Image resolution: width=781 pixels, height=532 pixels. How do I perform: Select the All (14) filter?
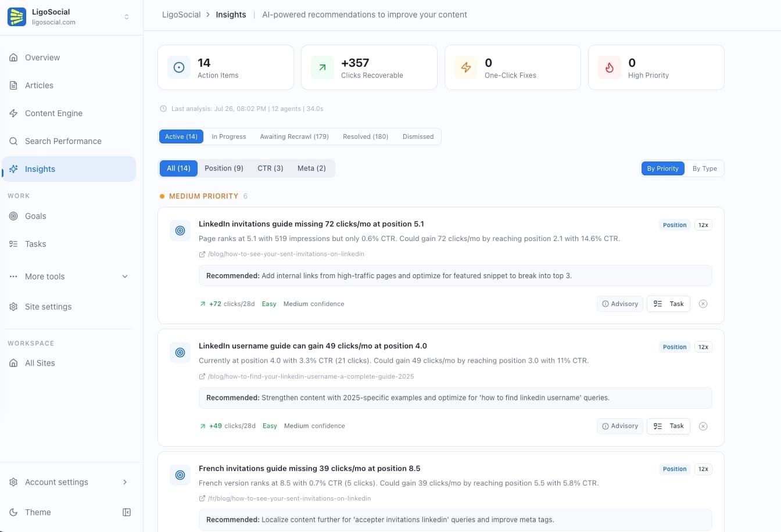tap(178, 168)
